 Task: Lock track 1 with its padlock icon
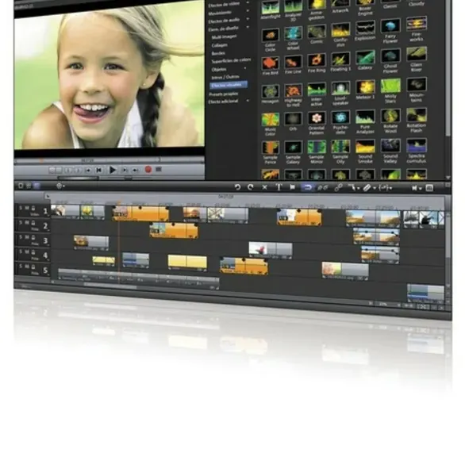(x=33, y=208)
